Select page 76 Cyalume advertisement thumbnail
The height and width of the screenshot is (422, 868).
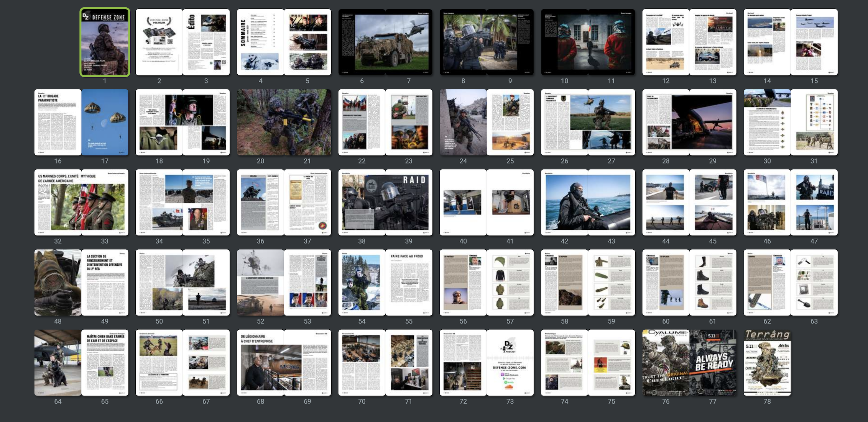tap(666, 362)
